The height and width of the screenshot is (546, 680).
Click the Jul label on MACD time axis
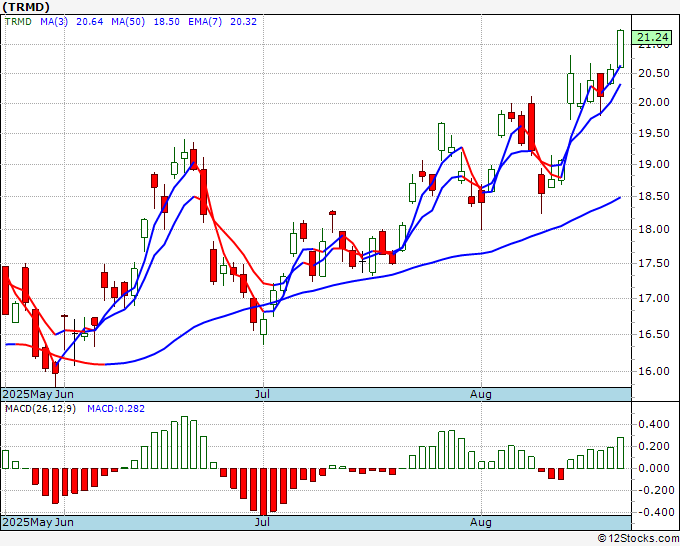point(262,522)
